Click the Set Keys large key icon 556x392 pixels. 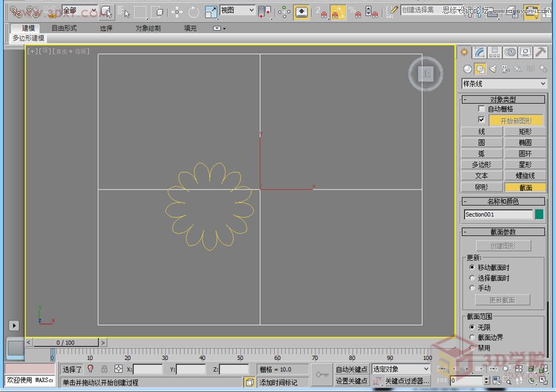pyautogui.click(x=322, y=374)
